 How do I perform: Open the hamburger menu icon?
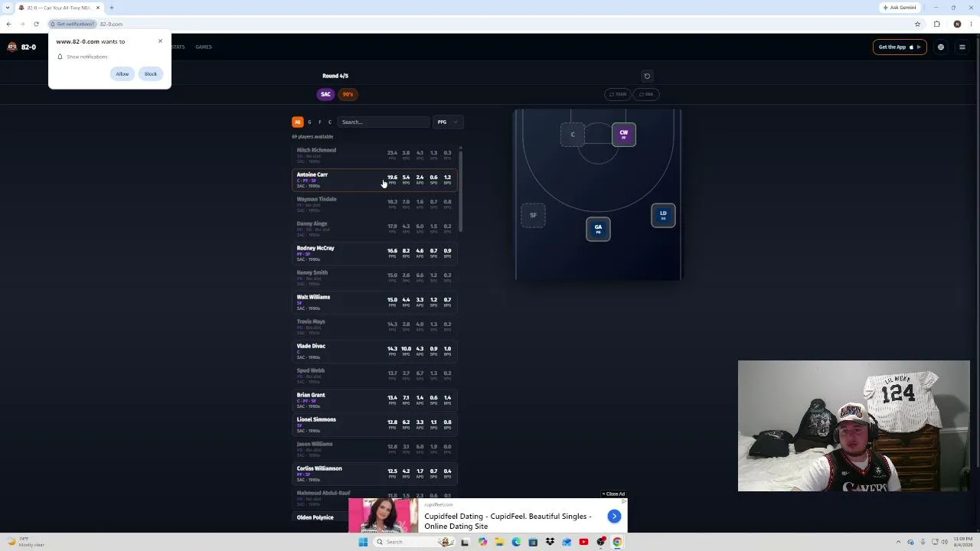[962, 47]
